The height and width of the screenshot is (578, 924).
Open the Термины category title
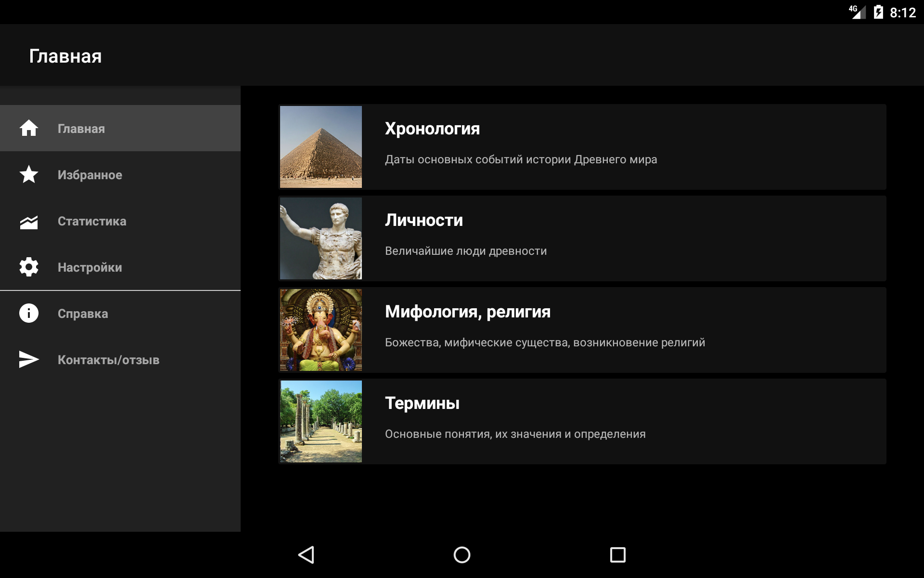[422, 403]
